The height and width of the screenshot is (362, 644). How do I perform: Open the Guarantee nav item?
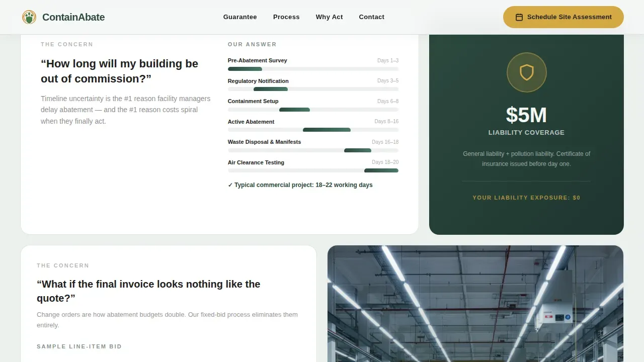coord(240,17)
